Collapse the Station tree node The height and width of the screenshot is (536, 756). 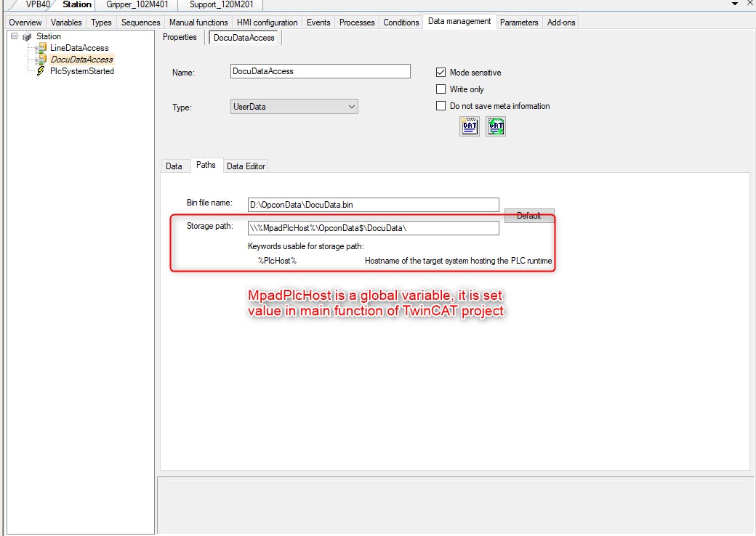16,36
